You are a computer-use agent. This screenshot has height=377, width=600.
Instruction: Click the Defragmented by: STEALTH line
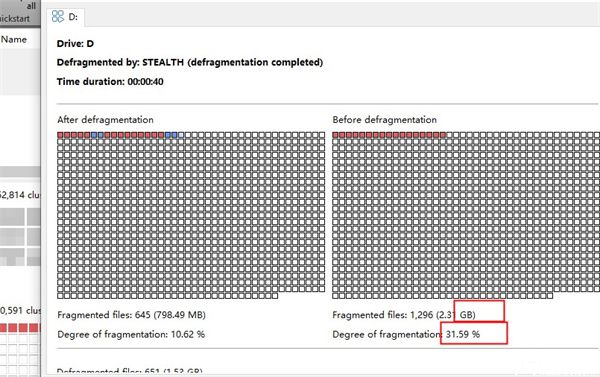190,62
